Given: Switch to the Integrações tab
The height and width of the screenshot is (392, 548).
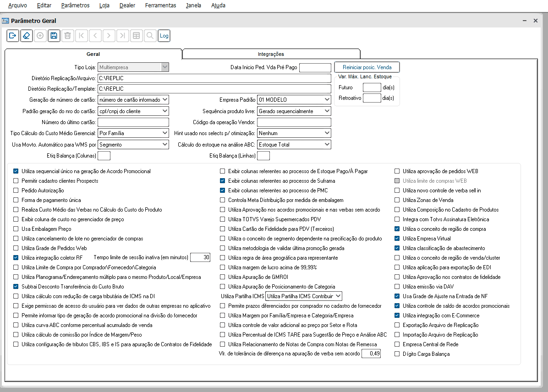Looking at the screenshot, I should point(271,54).
